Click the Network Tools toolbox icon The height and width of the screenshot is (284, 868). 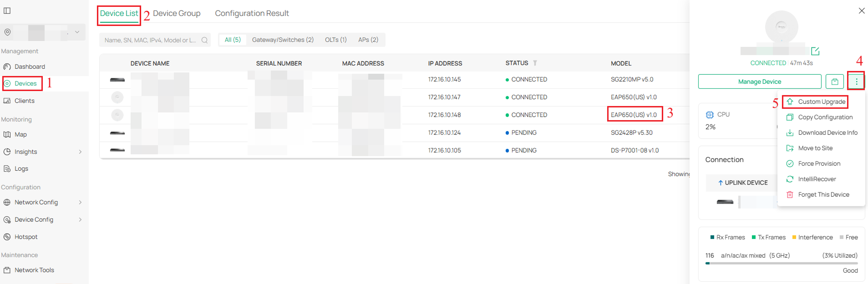pos(7,270)
